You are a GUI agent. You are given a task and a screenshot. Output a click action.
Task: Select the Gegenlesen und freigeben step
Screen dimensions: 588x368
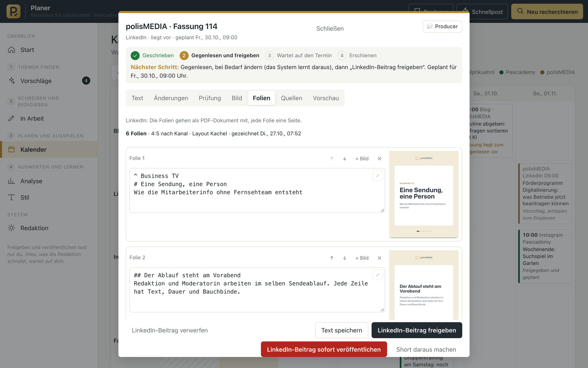click(x=219, y=55)
